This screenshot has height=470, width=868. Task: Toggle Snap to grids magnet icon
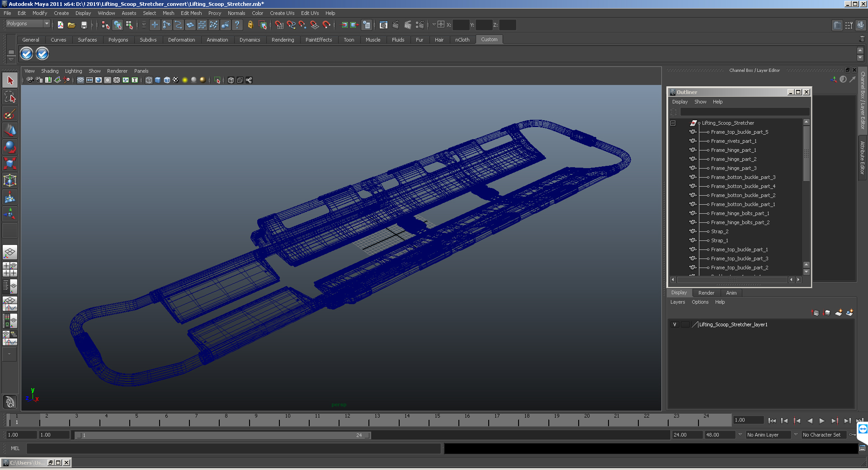click(x=279, y=25)
